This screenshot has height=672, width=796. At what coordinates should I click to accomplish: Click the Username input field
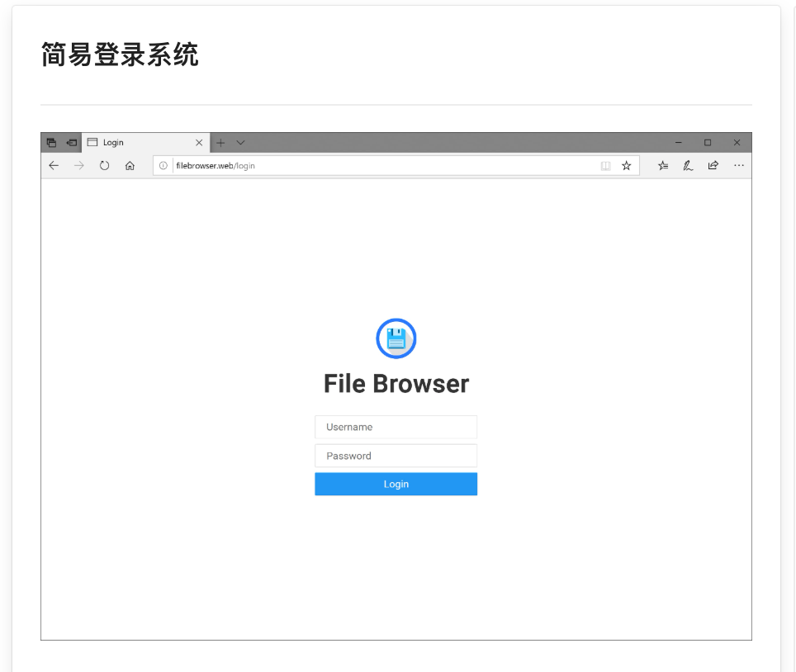[396, 427]
